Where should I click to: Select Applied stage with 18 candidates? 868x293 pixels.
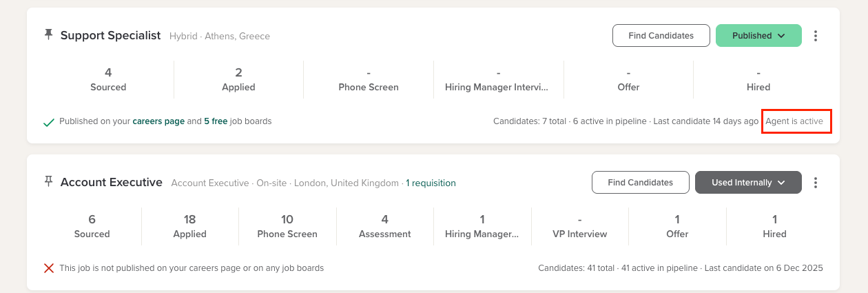189,226
